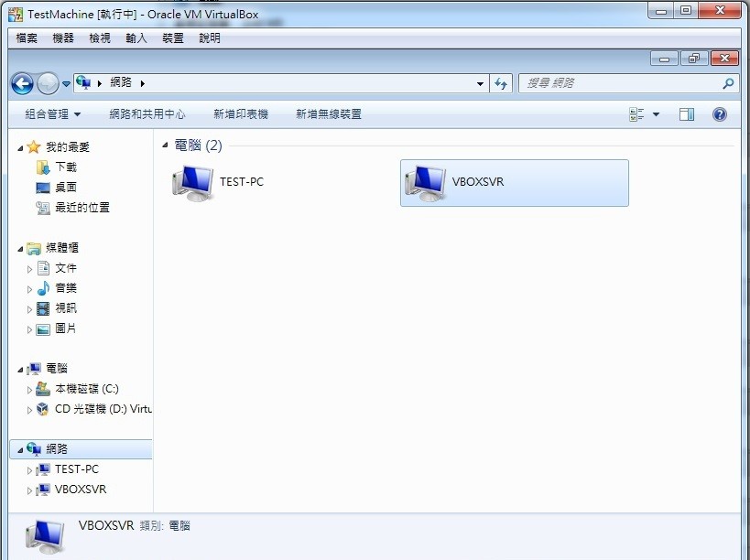750x560 pixels.
Task: Click 新增印表機 in the toolbar
Action: (x=241, y=114)
